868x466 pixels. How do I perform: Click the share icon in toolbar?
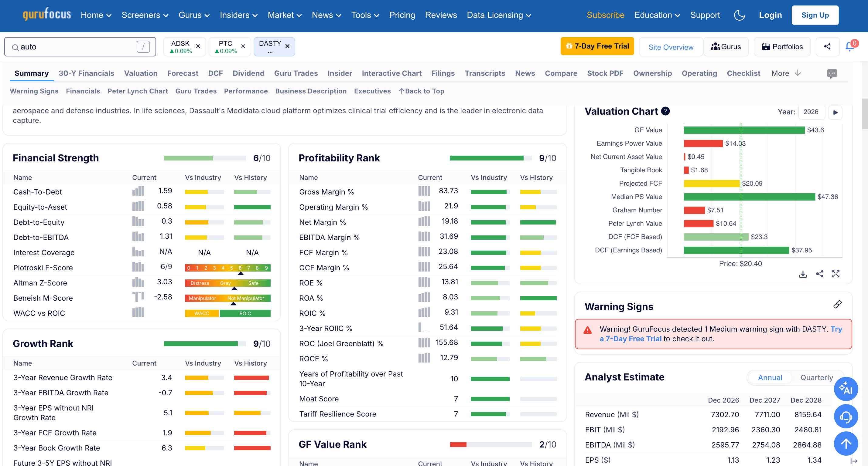click(x=827, y=46)
